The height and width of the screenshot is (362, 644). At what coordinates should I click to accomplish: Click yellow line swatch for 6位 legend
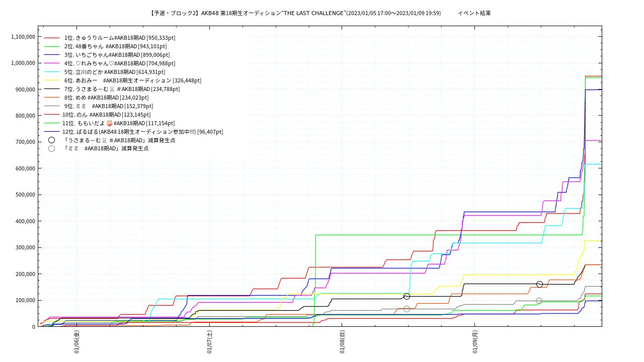pos(52,80)
